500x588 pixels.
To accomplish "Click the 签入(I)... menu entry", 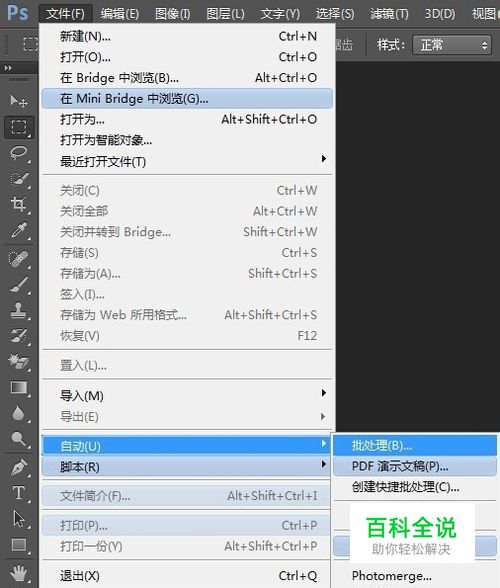I will pos(187,294).
